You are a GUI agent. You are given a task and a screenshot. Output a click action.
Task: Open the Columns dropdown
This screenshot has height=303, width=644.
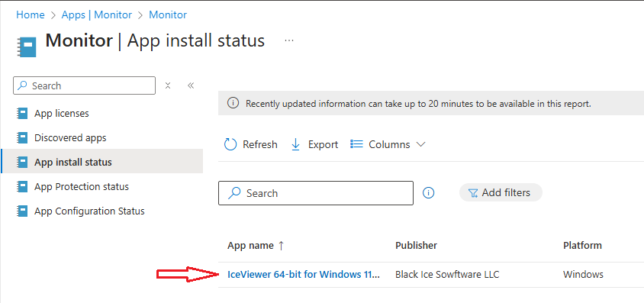[388, 144]
